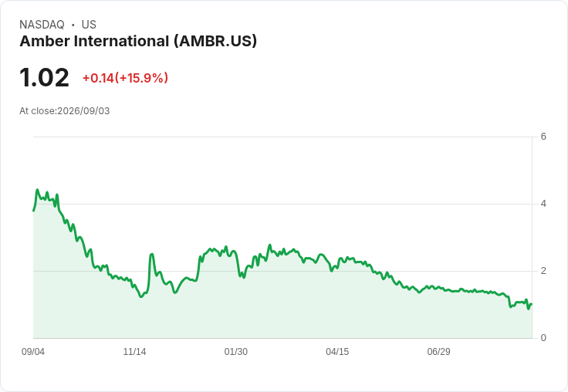Click the 11/14 date on the x-axis

tap(134, 351)
